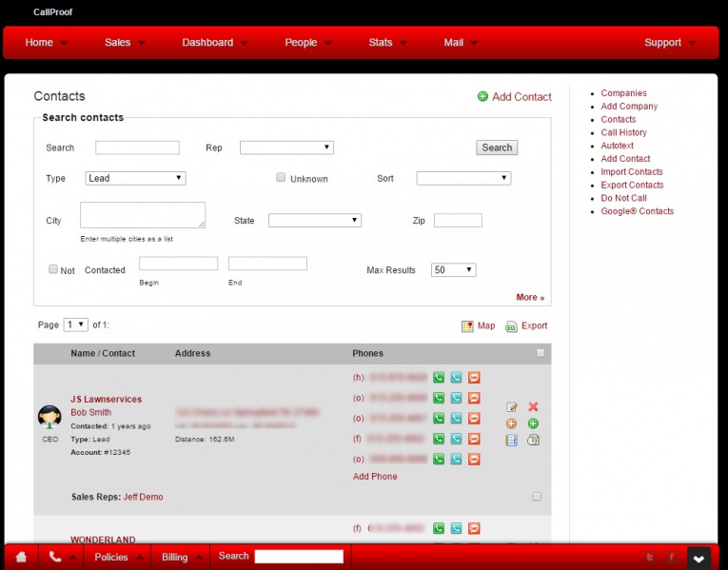Viewport: 728px width, 570px height.
Task: Click the Map icon above contacts table
Action: pyautogui.click(x=467, y=326)
